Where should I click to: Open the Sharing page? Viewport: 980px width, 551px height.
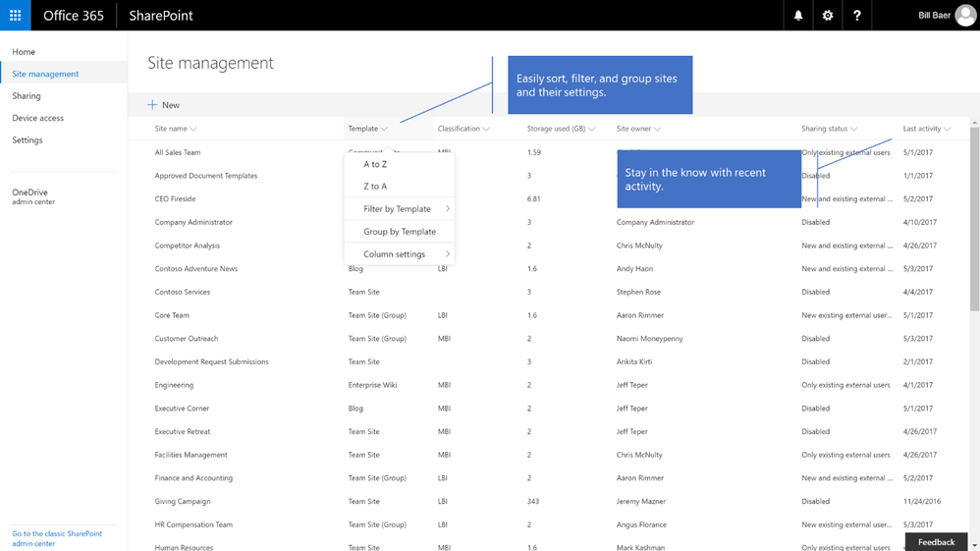pos(27,95)
